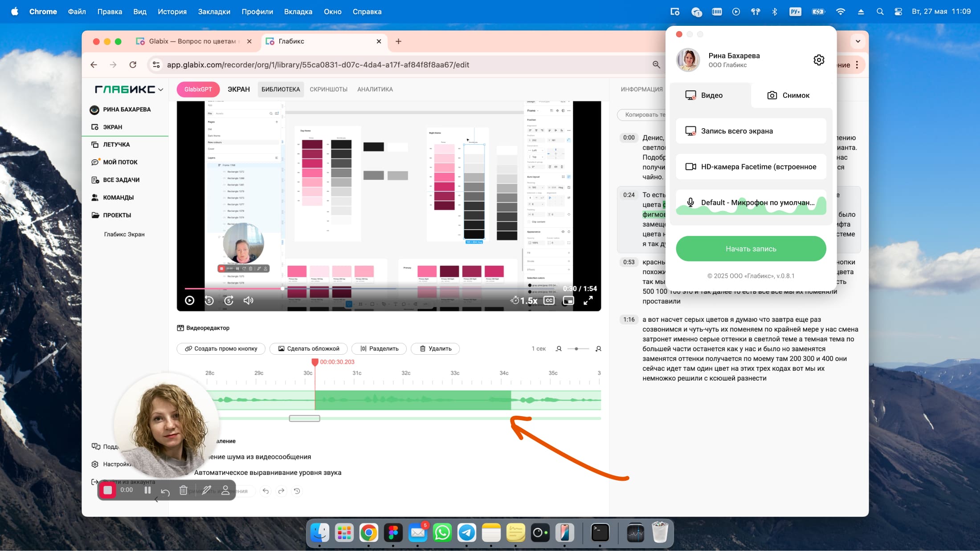Select the drawing pencil in recorder toolbar
This screenshot has width=980, height=551.
[206, 490]
